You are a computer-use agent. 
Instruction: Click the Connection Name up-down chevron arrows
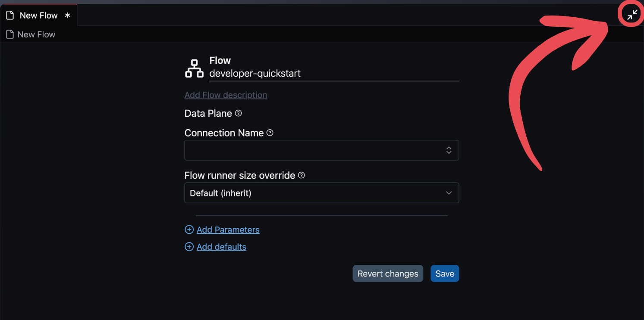[449, 150]
